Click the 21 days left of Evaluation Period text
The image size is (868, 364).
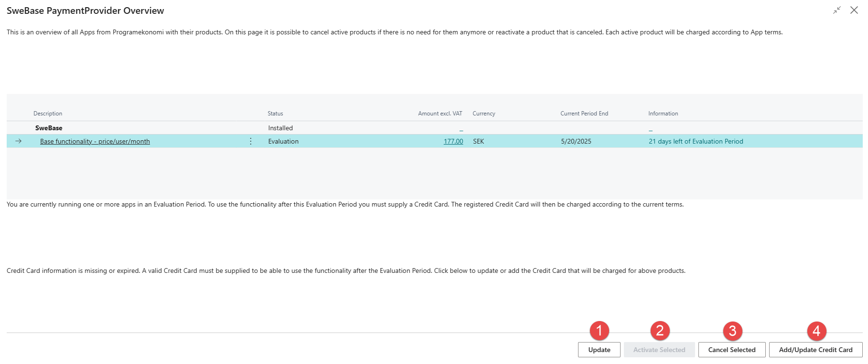(696, 141)
